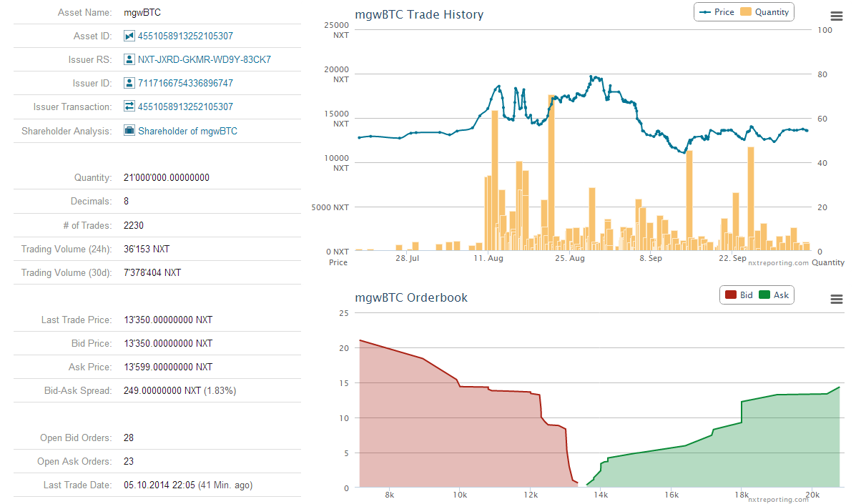861x504 pixels.
Task: Open the Asset ID number link
Action: pyautogui.click(x=185, y=36)
